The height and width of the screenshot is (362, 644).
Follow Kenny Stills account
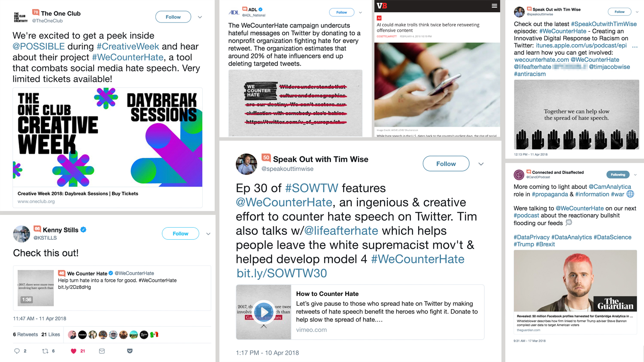pyautogui.click(x=180, y=233)
